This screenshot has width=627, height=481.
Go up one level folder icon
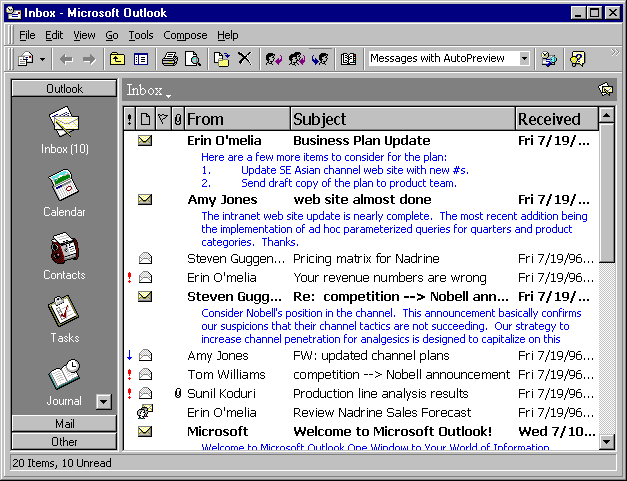pos(117,60)
